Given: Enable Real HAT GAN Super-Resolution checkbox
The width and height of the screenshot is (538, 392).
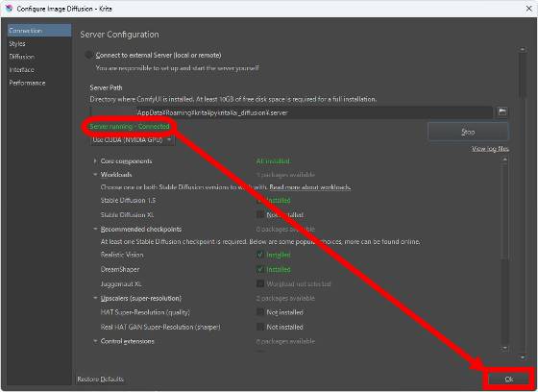Looking at the screenshot, I should [x=260, y=327].
